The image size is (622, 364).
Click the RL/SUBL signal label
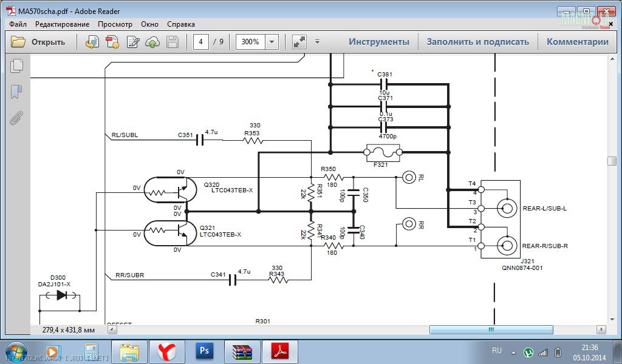click(x=125, y=135)
